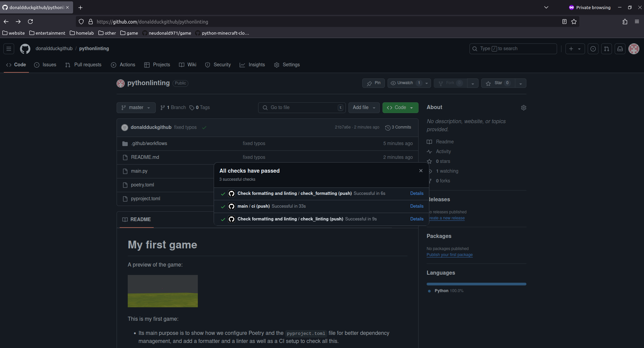
Task: Expand the Fork options dropdown arrow
Action: click(473, 83)
